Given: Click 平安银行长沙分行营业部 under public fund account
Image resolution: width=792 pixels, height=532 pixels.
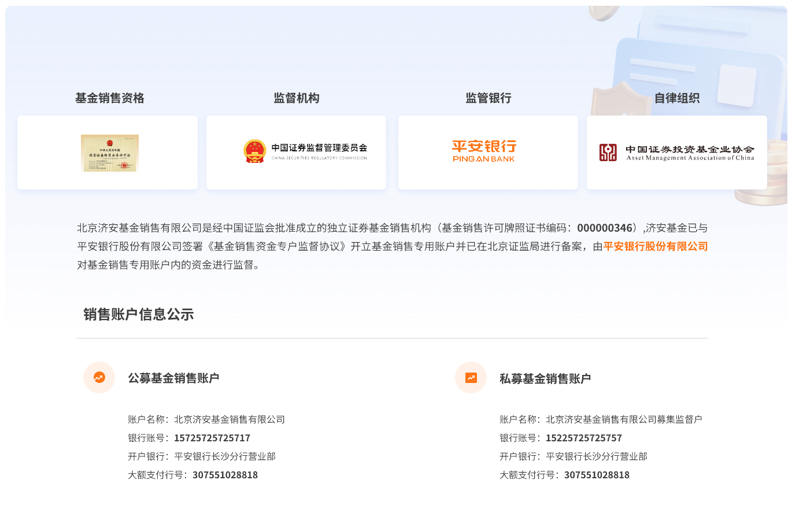Looking at the screenshot, I should (225, 456).
